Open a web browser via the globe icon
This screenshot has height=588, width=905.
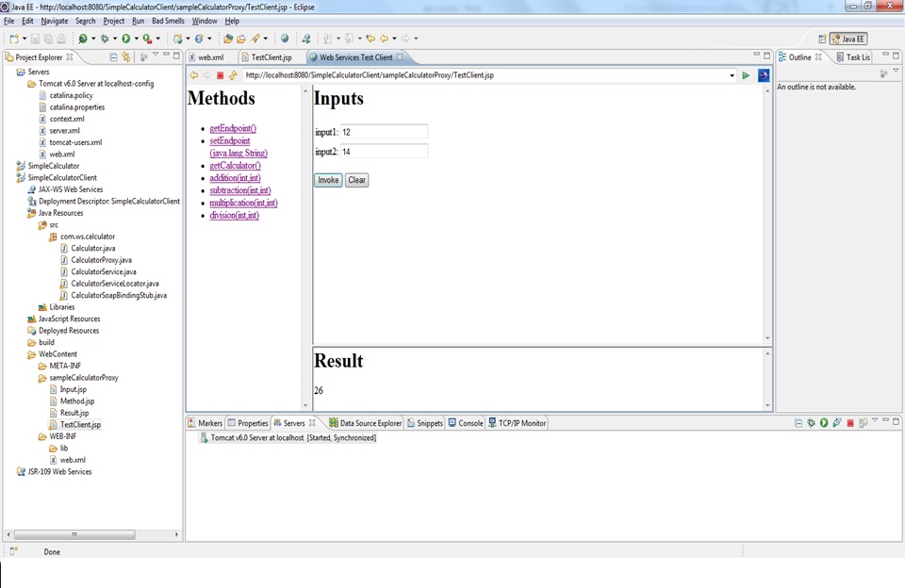click(285, 38)
